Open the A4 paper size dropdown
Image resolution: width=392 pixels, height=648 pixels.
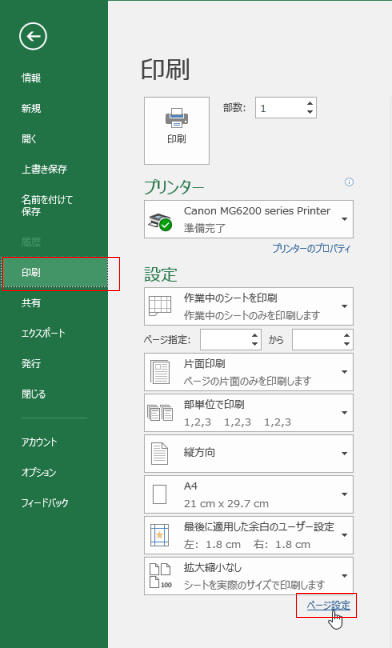[x=249, y=494]
